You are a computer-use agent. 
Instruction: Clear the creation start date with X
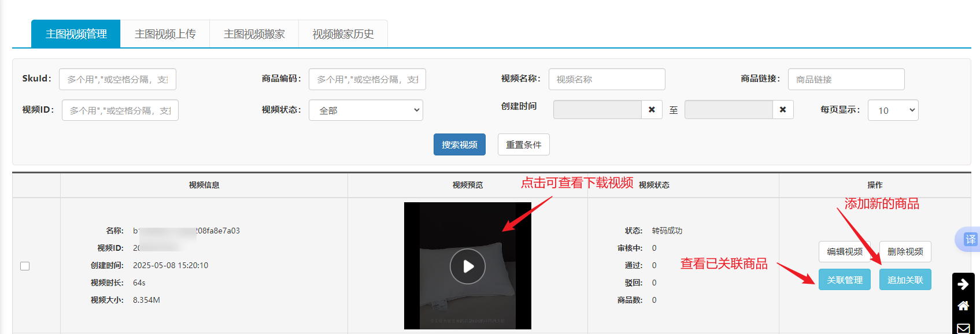pyautogui.click(x=652, y=110)
